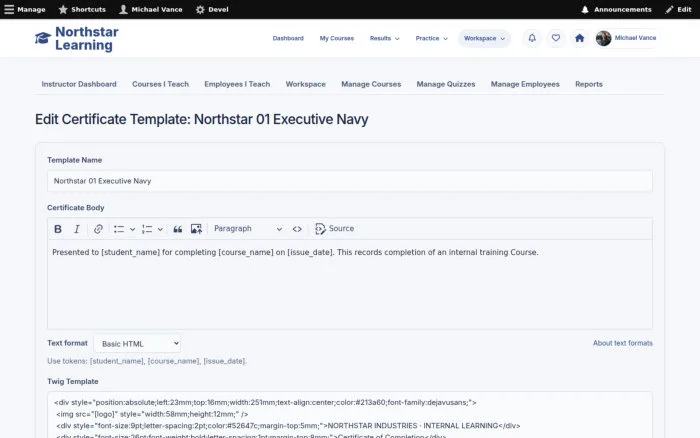Upload an image into the editor
Viewport: 700px width, 438px height.
click(196, 229)
